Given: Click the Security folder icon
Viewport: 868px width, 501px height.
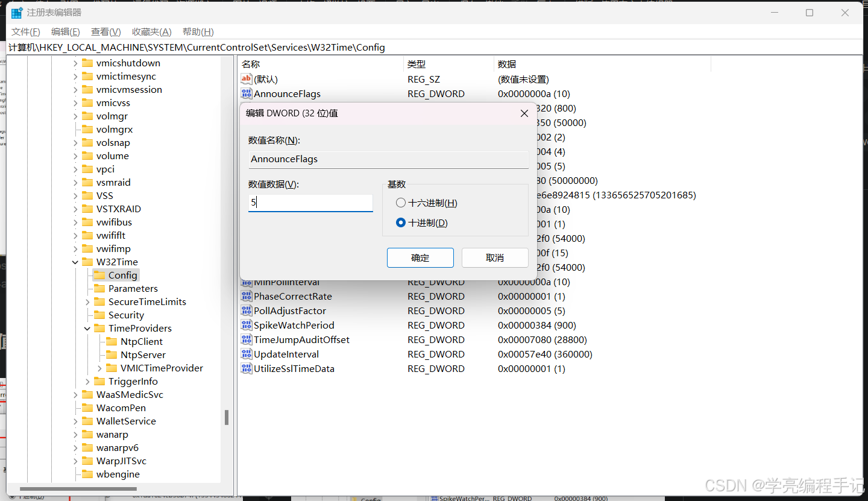Looking at the screenshot, I should [x=99, y=315].
